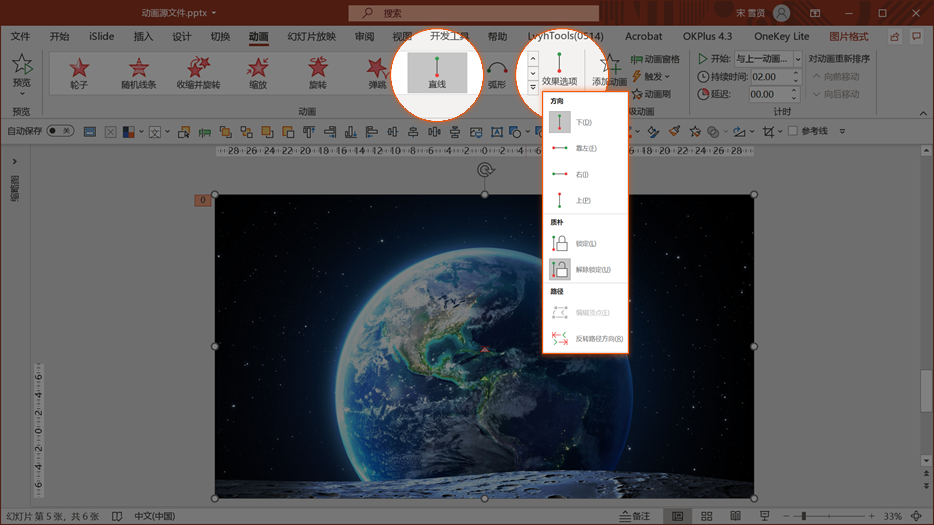Open the Crop tool dropdown arrow

pos(780,132)
